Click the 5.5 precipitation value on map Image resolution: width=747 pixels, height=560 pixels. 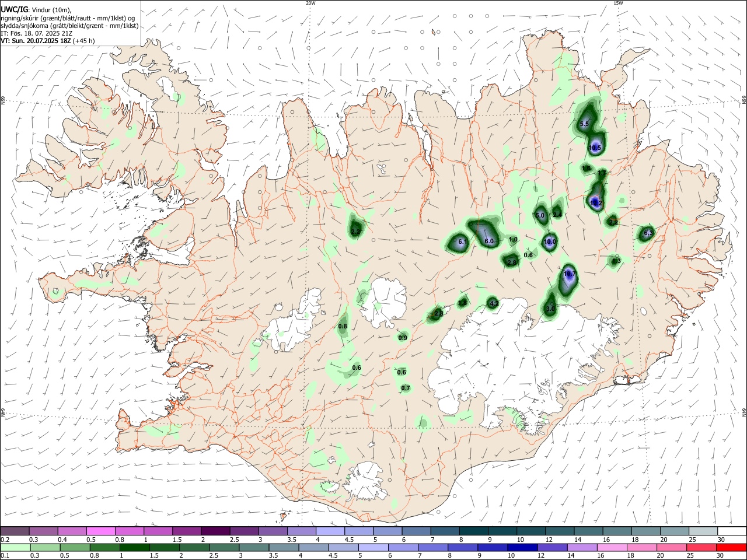pos(584,124)
